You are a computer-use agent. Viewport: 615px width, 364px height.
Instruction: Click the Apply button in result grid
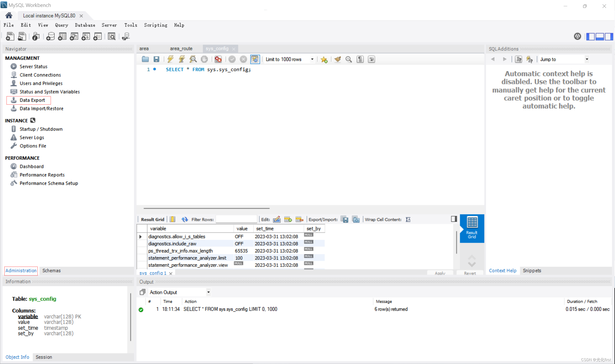(x=440, y=273)
